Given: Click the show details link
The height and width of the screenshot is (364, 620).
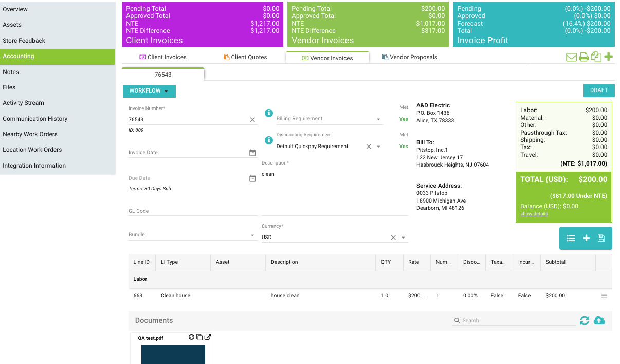Looking at the screenshot, I should (x=534, y=214).
